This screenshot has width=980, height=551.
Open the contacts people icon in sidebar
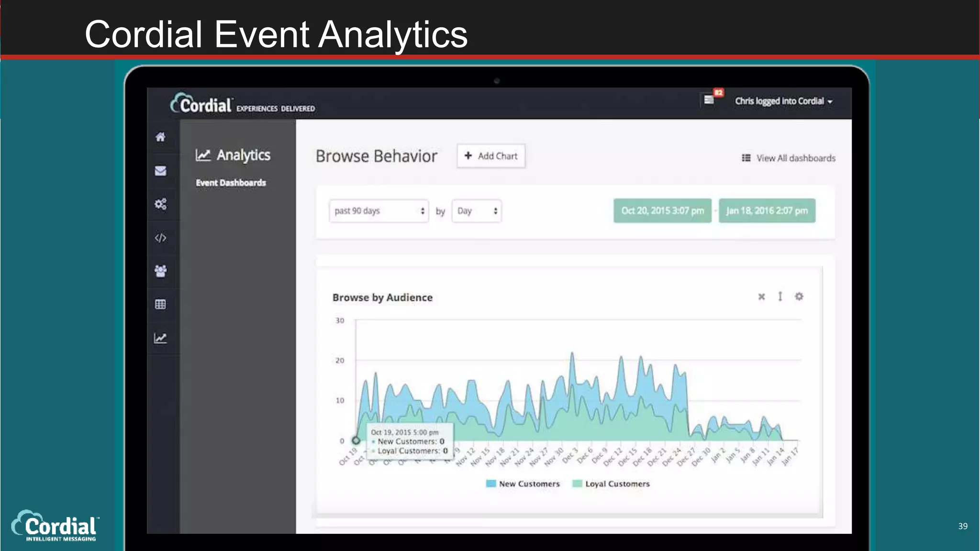click(x=160, y=271)
